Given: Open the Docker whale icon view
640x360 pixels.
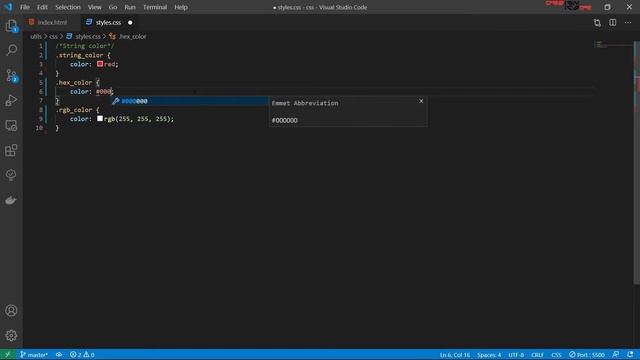Looking at the screenshot, I should [x=11, y=200].
